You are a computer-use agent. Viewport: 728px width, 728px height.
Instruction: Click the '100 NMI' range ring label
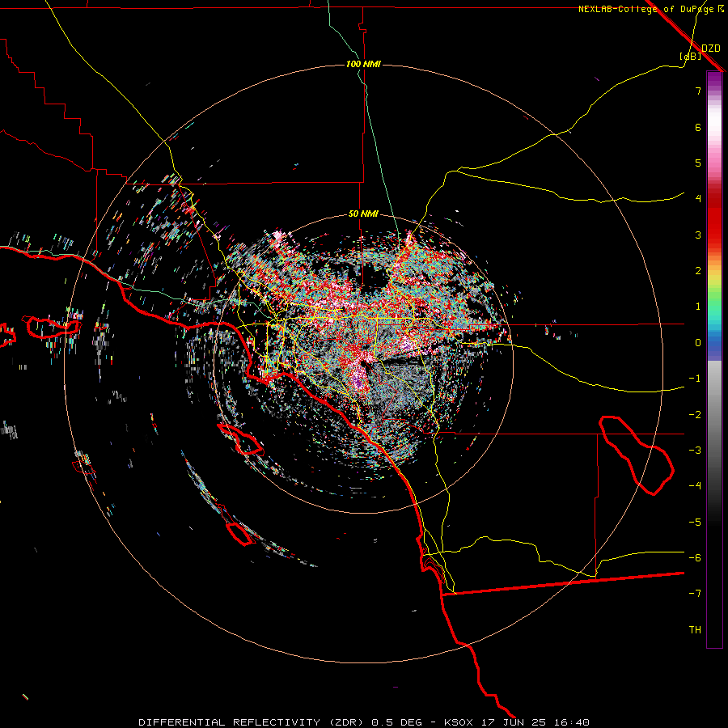(x=363, y=64)
